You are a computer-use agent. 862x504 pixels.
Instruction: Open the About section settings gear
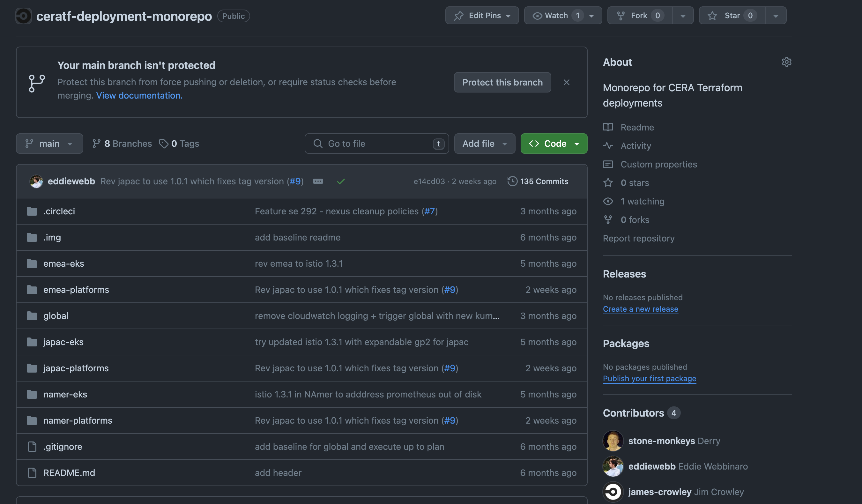click(x=786, y=62)
